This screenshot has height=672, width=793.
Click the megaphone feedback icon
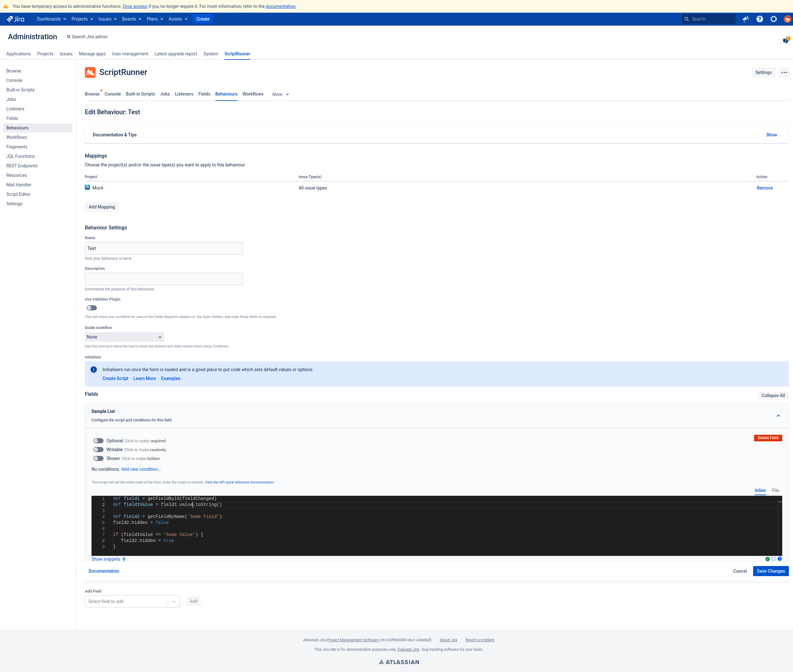pyautogui.click(x=746, y=19)
